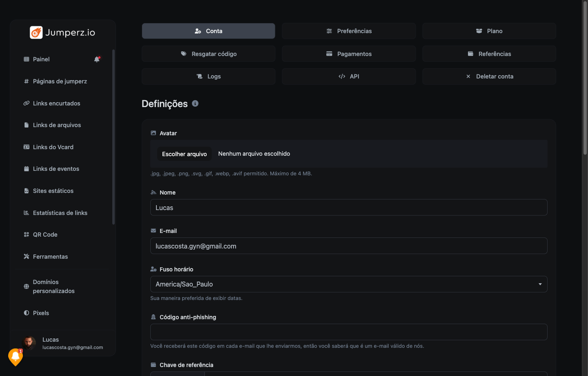Click the card icon for Links do Vcard

click(x=27, y=147)
